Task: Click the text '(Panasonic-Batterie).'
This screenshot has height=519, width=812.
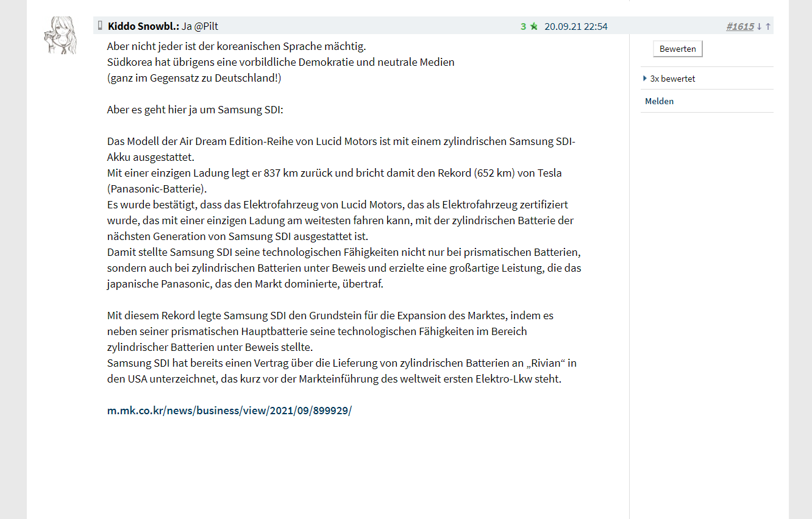Action: pyautogui.click(x=157, y=189)
